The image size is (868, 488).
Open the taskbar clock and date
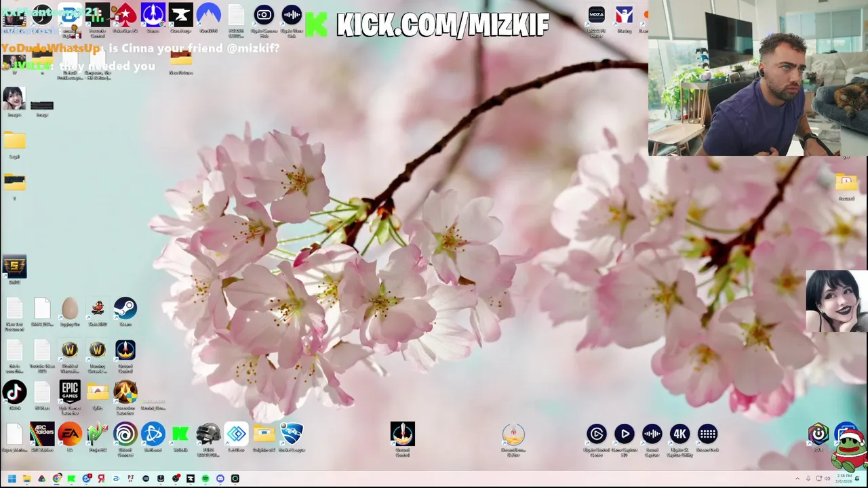coord(844,479)
